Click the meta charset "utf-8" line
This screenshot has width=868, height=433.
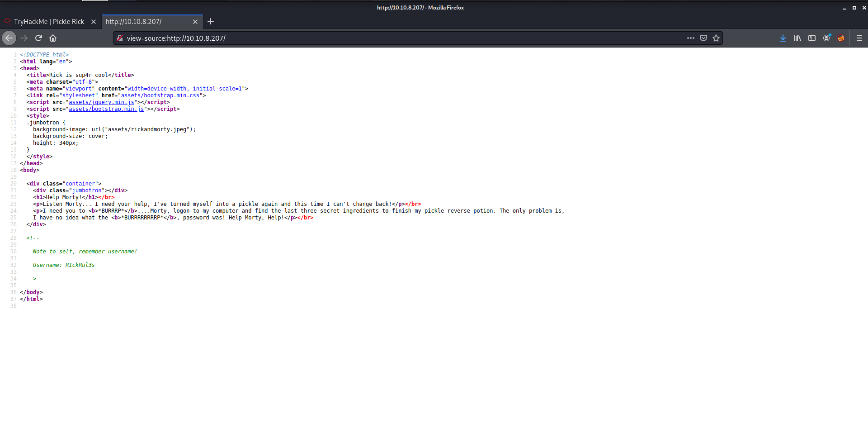(x=62, y=82)
